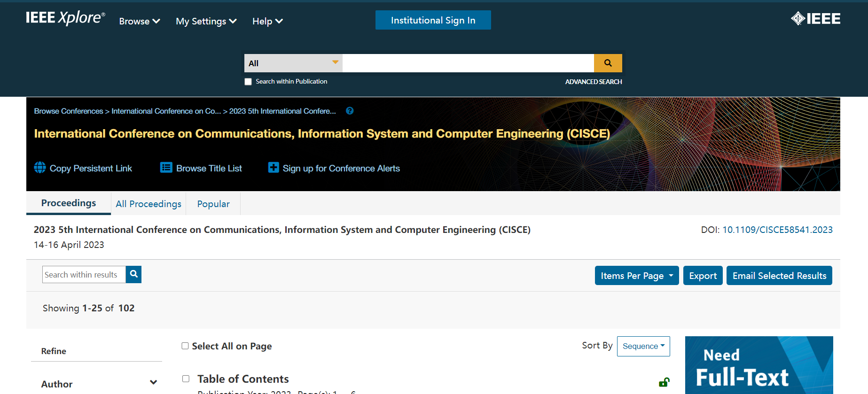Click the orange magnifier search button
Screen dimensions: 868x394
point(608,63)
